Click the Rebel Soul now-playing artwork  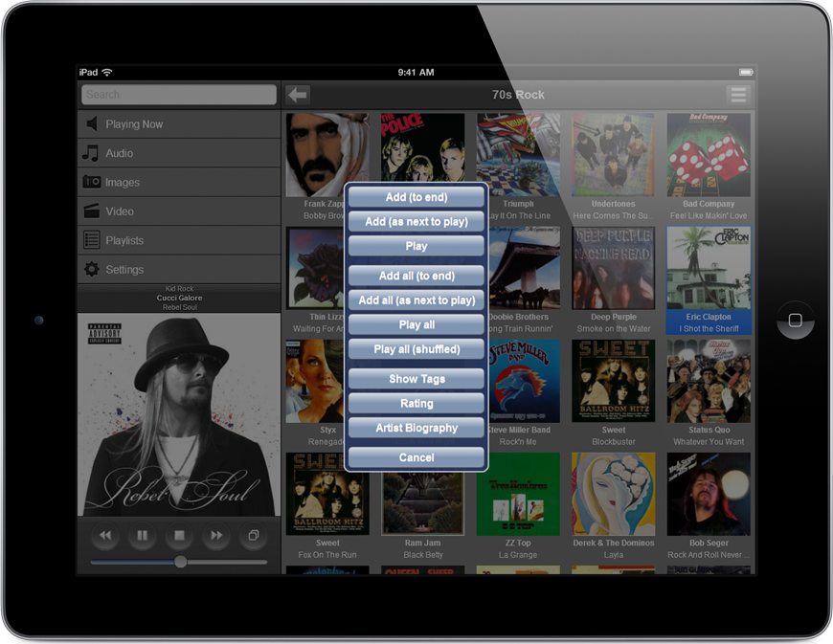[179, 414]
